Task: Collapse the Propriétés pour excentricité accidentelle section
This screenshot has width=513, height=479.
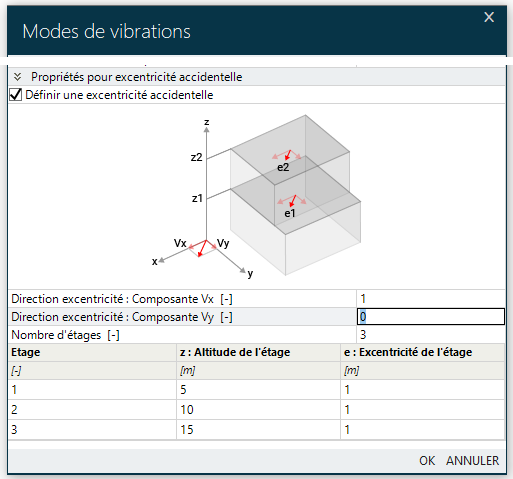Action: click(x=17, y=77)
